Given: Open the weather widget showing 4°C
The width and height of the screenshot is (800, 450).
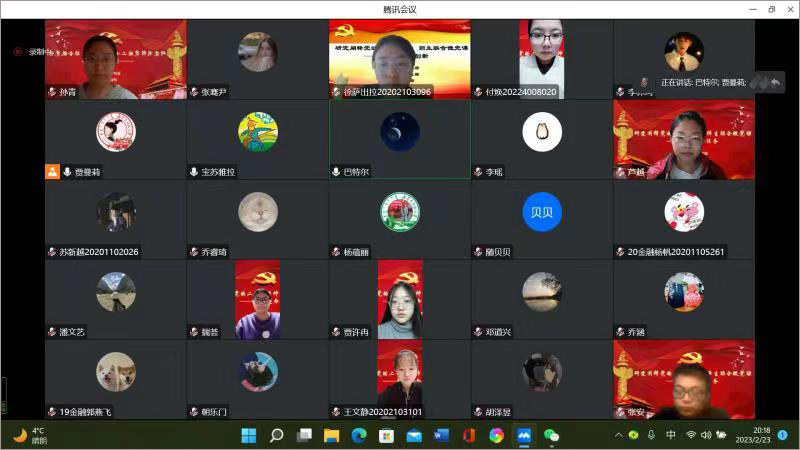Looking at the screenshot, I should 30,435.
